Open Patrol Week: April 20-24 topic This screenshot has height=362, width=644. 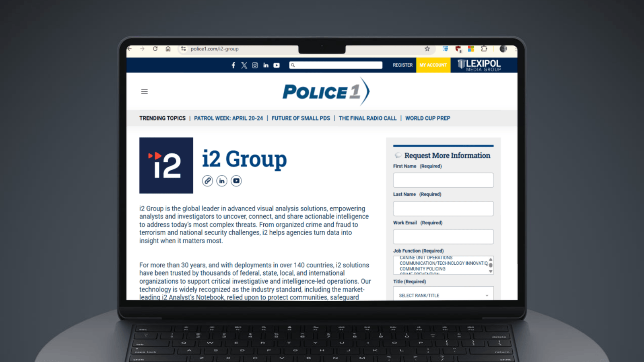pyautogui.click(x=228, y=118)
